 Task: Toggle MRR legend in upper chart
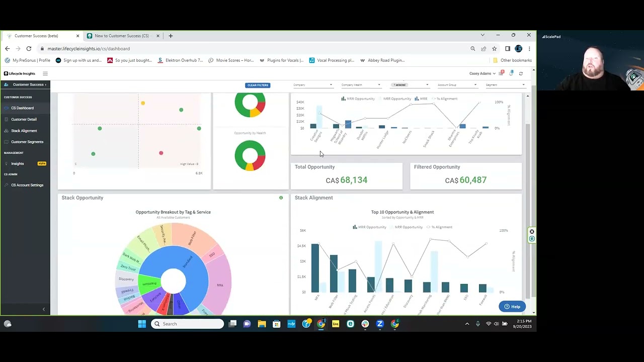tap(421, 99)
